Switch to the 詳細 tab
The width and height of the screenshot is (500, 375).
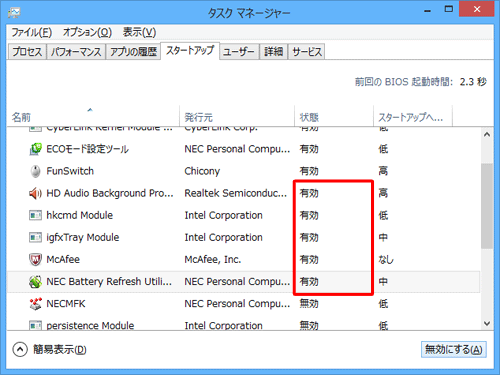(274, 52)
